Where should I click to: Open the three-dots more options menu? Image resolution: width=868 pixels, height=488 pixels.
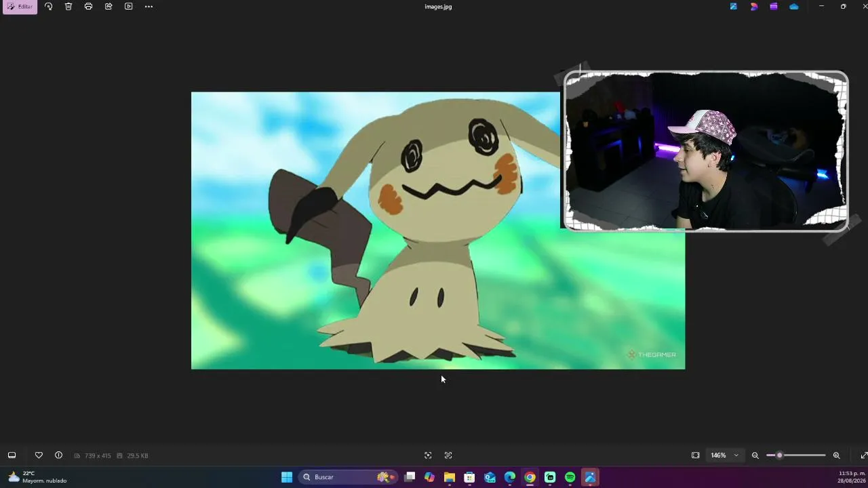click(149, 7)
